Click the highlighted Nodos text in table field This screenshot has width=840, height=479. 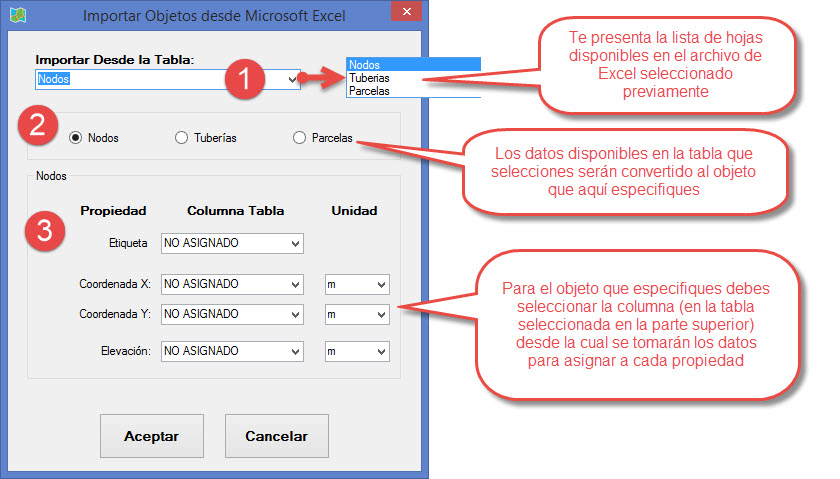pos(54,79)
